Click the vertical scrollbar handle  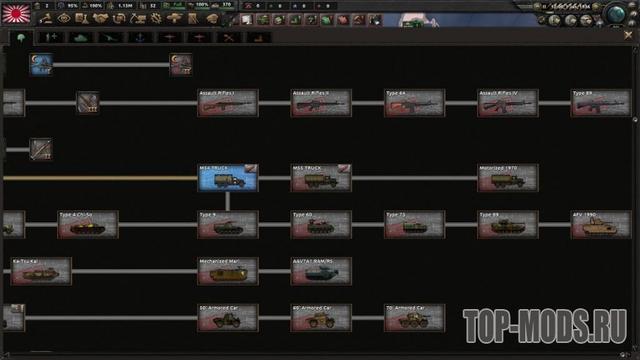pos(635,120)
